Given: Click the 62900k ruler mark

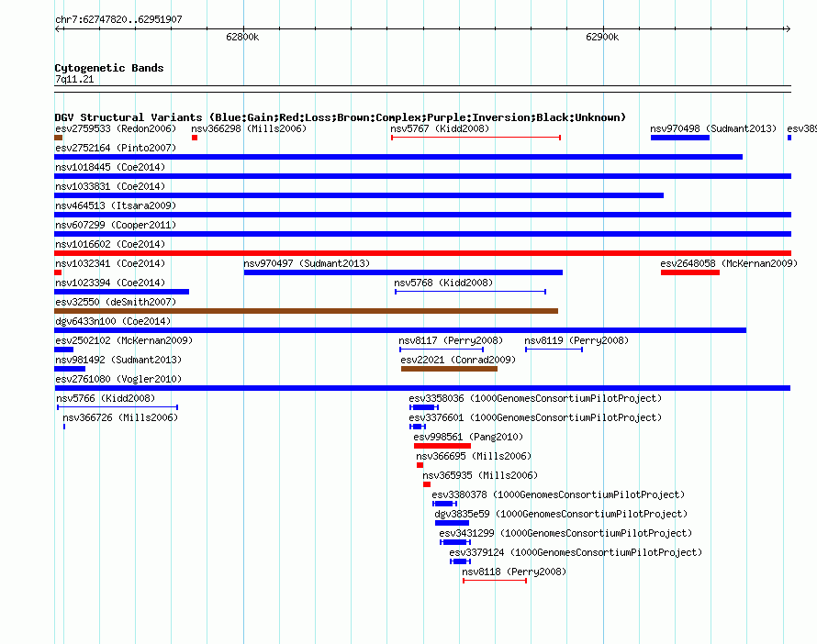Looking at the screenshot, I should [x=602, y=37].
